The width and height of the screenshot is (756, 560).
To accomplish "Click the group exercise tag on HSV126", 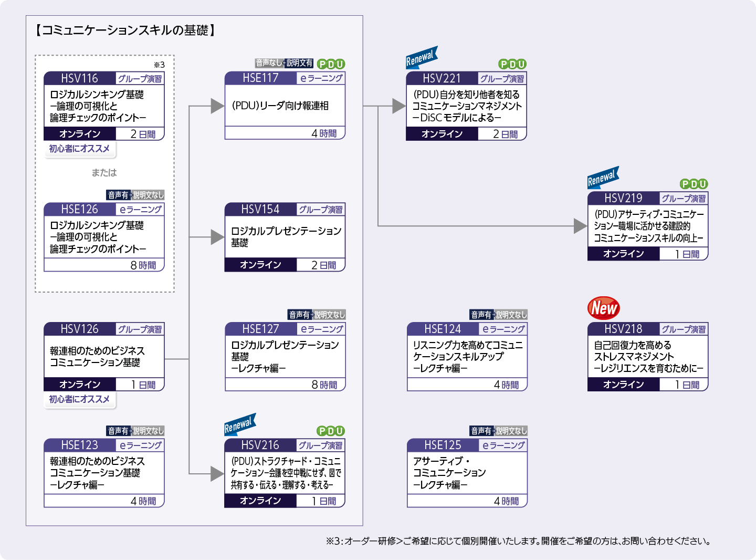I will point(140,329).
